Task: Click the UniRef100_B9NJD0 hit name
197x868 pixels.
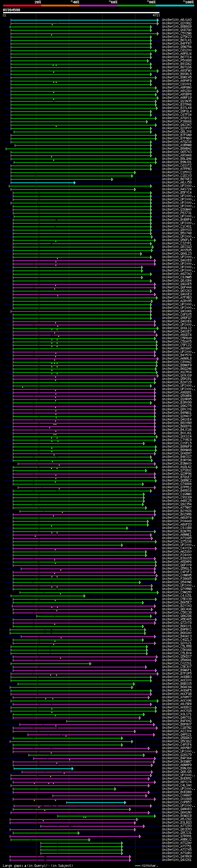Action: (177, 768)
